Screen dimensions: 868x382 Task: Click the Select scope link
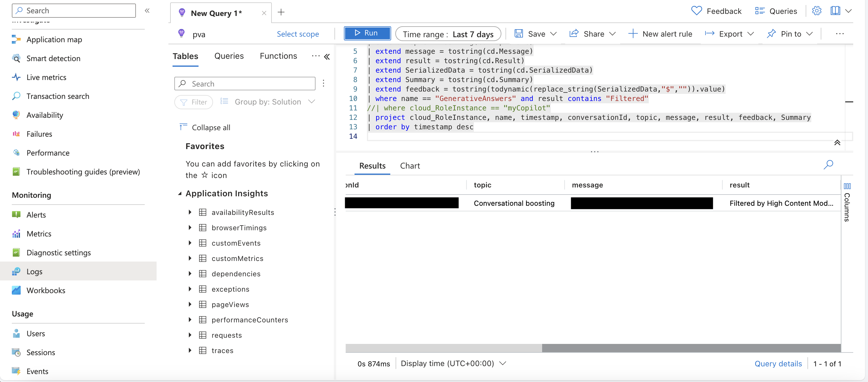coord(298,34)
